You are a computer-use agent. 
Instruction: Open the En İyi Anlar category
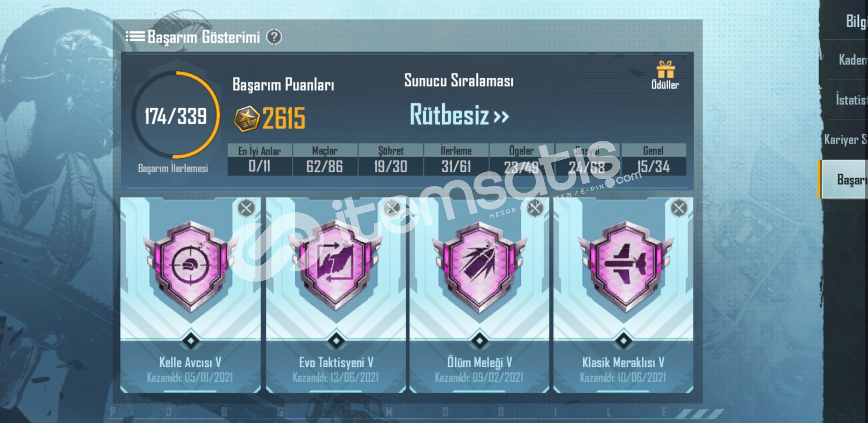260,159
